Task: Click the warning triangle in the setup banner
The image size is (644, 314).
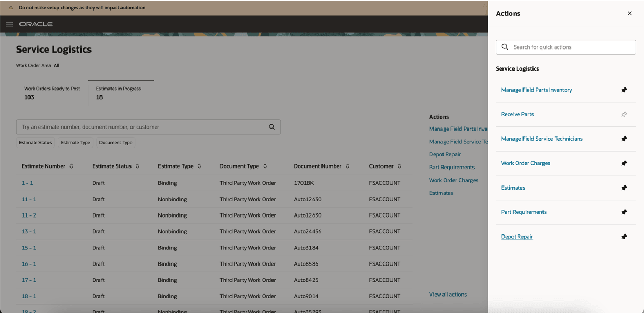Action: (x=12, y=8)
